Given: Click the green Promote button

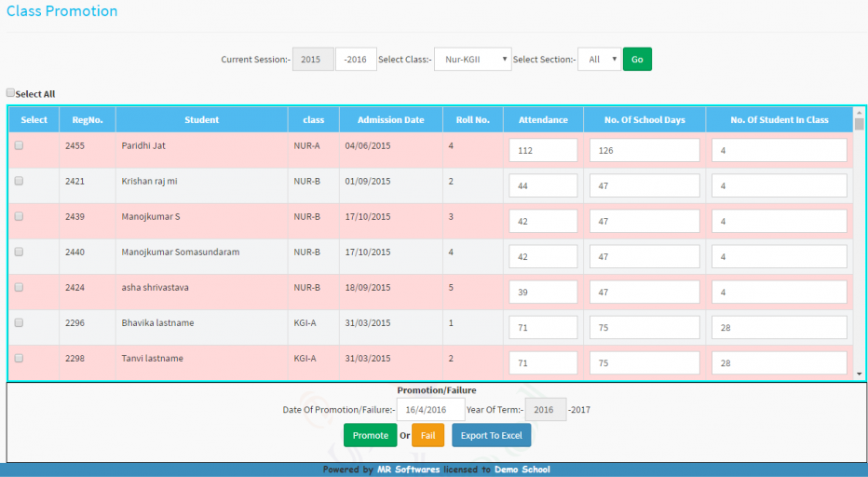Looking at the screenshot, I should 370,435.
